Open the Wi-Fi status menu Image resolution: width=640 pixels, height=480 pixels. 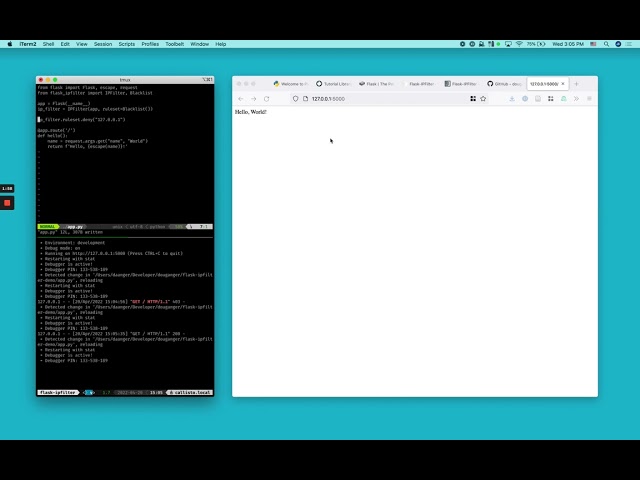pos(519,44)
